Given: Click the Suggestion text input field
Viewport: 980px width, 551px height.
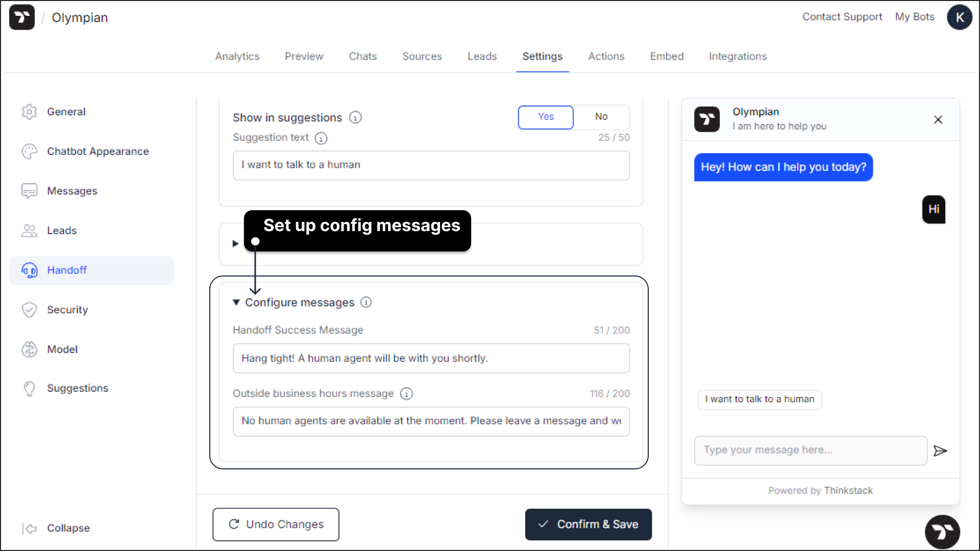Looking at the screenshot, I should pos(431,165).
